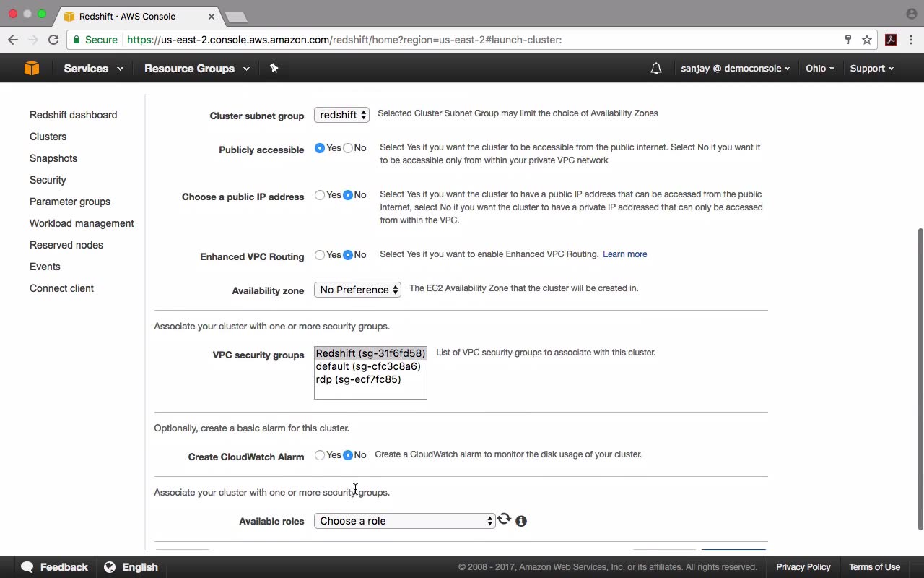Click the Adobe PDF extension icon
This screenshot has height=578, width=924.
point(891,40)
